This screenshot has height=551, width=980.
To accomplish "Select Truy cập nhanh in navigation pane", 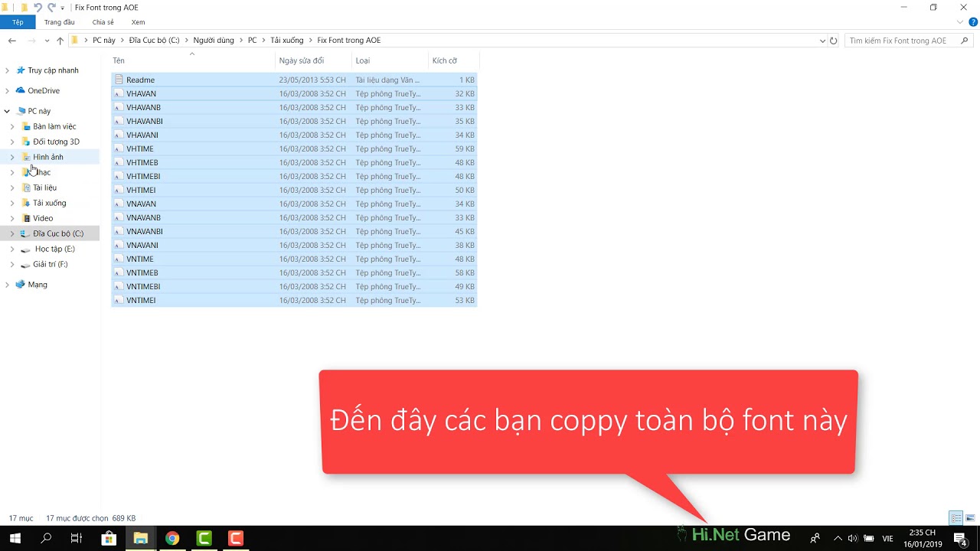I will pos(53,70).
